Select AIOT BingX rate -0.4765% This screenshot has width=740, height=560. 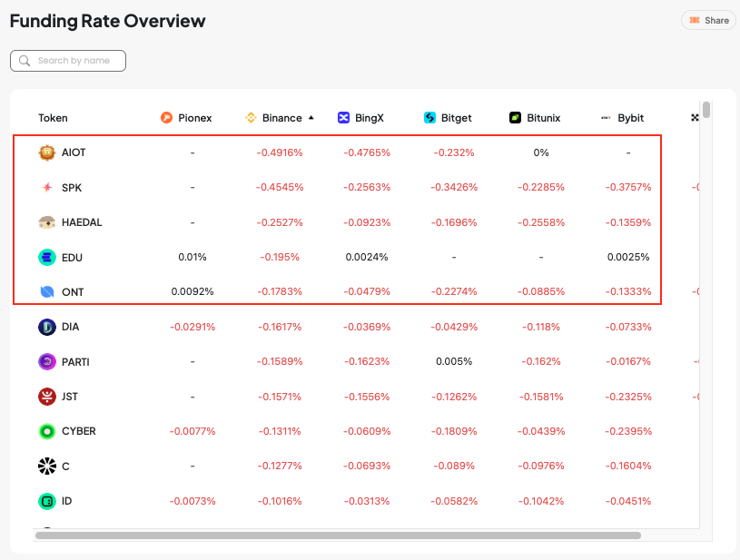point(367,152)
